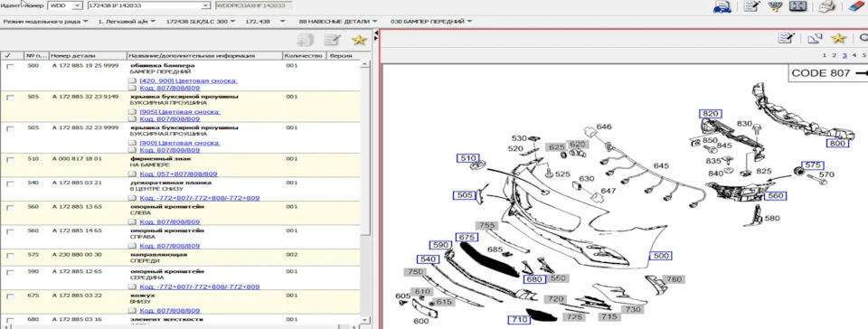The width and height of the screenshot is (868, 329).
Task: Open the notes editor in the top toolbar
Action: tap(752, 6)
